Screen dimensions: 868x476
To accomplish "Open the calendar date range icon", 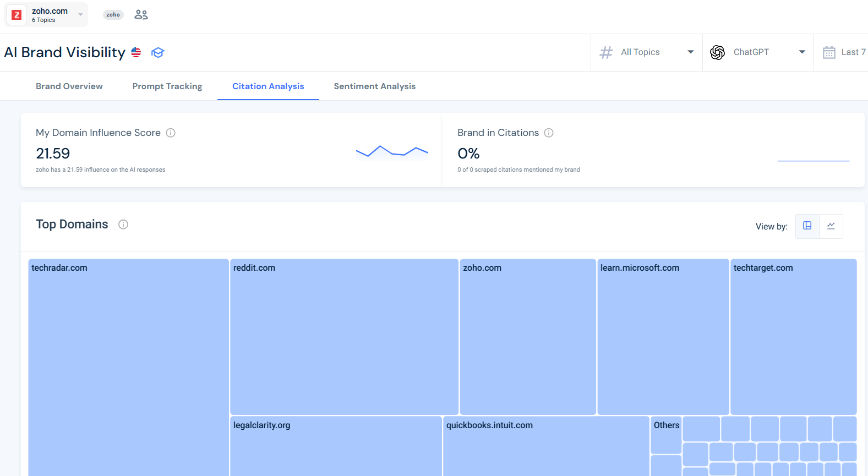I will [x=829, y=52].
